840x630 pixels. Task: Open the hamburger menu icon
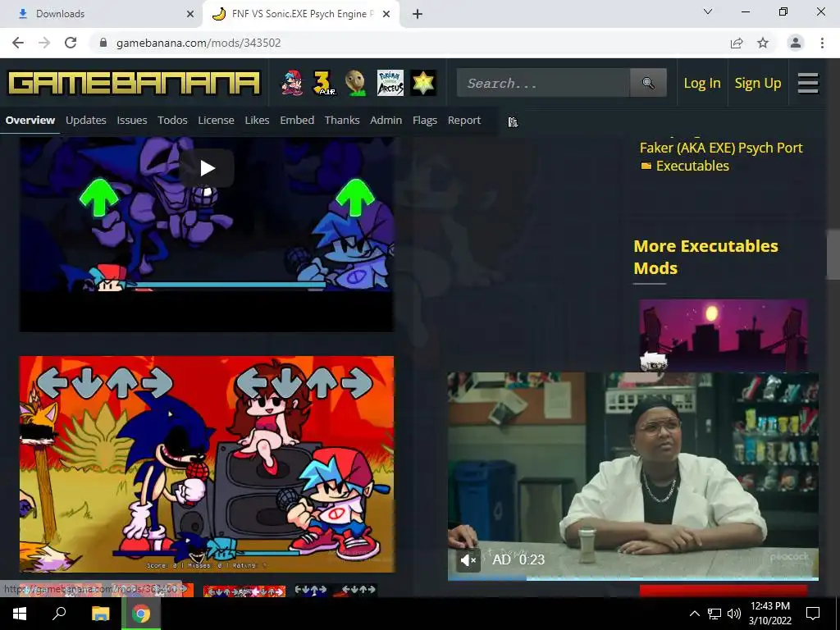pos(808,83)
